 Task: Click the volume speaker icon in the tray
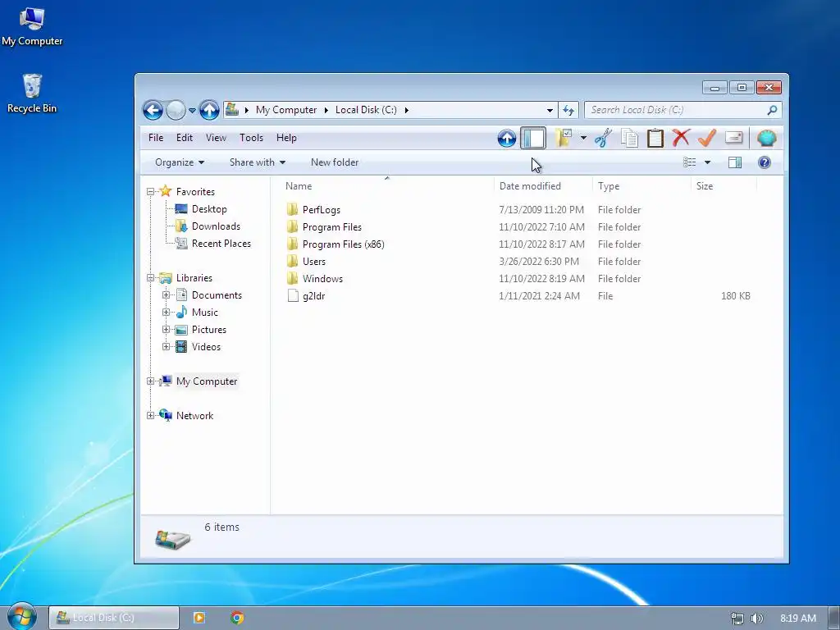(756, 619)
